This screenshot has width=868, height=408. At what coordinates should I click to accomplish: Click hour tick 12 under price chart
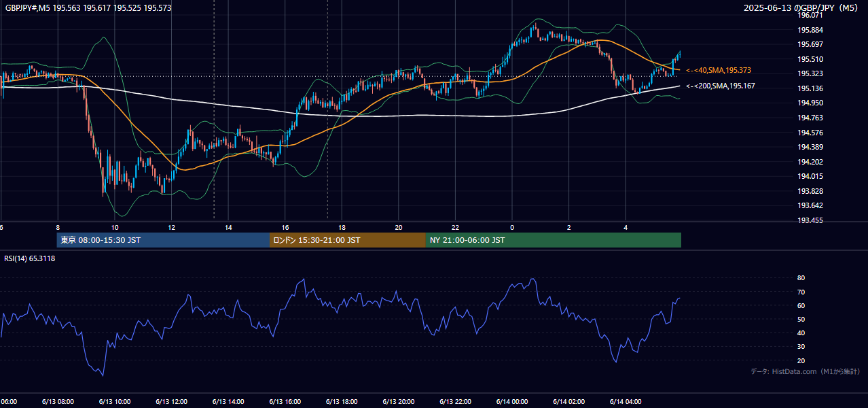click(172, 228)
